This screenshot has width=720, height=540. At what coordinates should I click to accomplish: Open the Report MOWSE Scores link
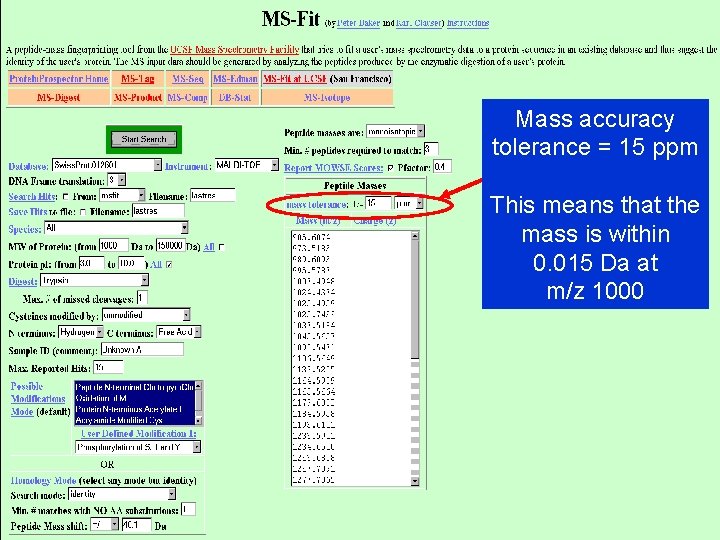333,168
